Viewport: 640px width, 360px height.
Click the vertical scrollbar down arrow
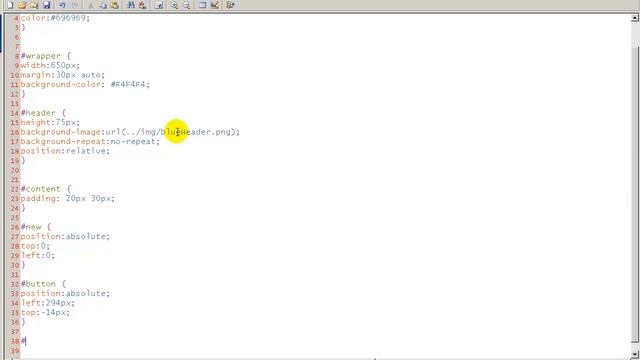click(635, 353)
